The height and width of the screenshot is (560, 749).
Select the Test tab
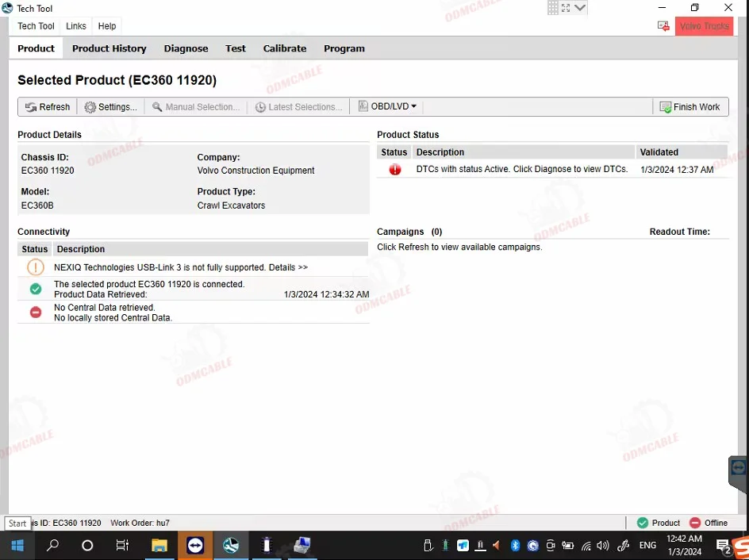(236, 48)
